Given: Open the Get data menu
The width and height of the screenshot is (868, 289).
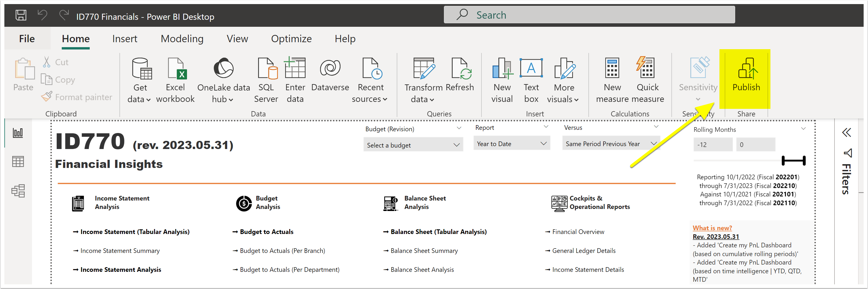Looking at the screenshot, I should (x=140, y=80).
